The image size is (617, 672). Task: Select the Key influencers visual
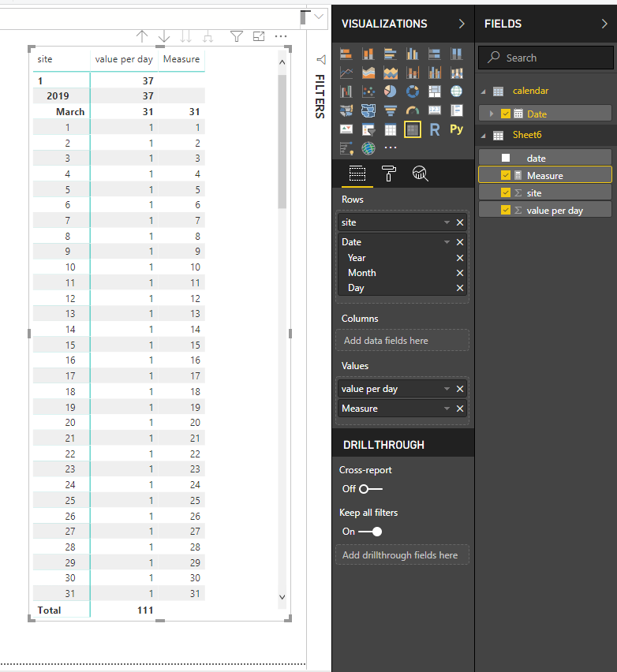[346, 148]
